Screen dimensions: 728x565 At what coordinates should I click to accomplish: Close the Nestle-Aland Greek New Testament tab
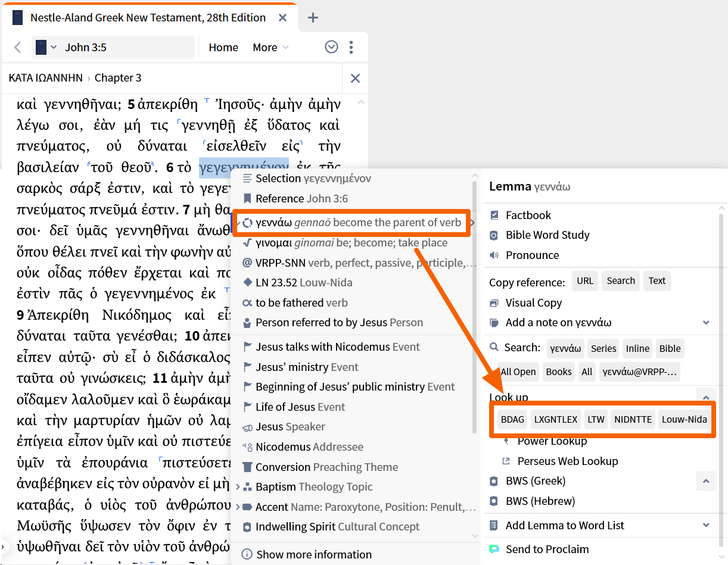coord(283,18)
